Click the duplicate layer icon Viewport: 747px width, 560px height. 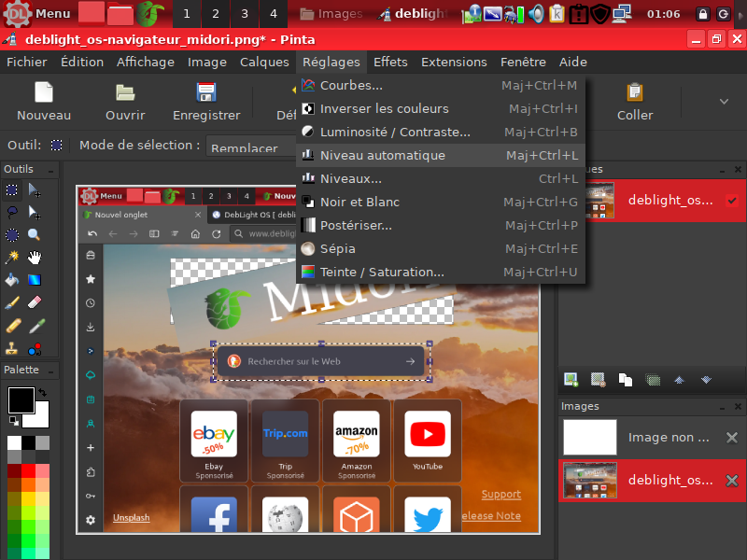click(626, 380)
